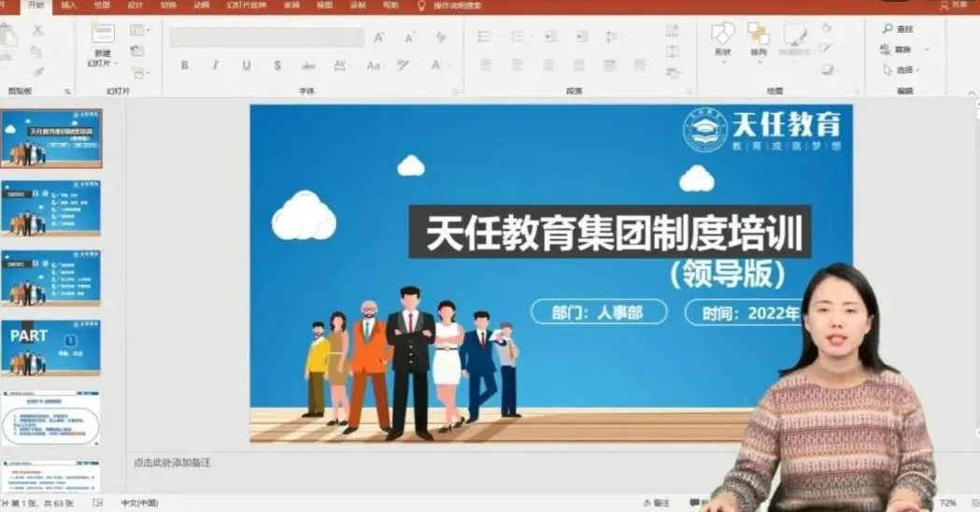Open the Insert (插入) ribbon tab
Viewport: 980px width, 512px height.
coord(69,5)
